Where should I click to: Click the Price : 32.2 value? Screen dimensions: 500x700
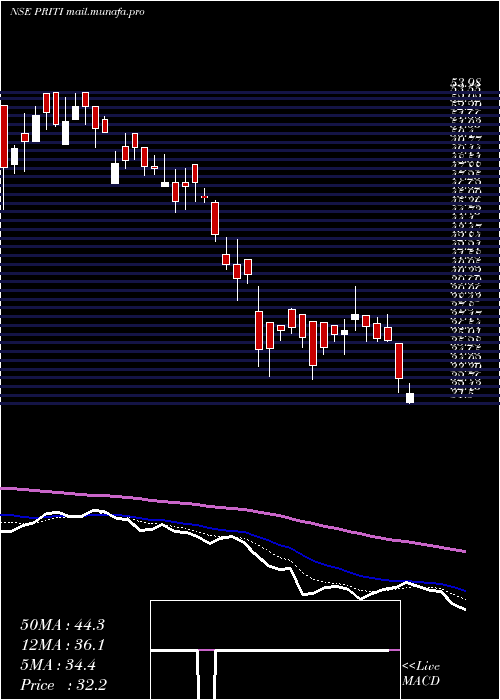pyautogui.click(x=64, y=685)
